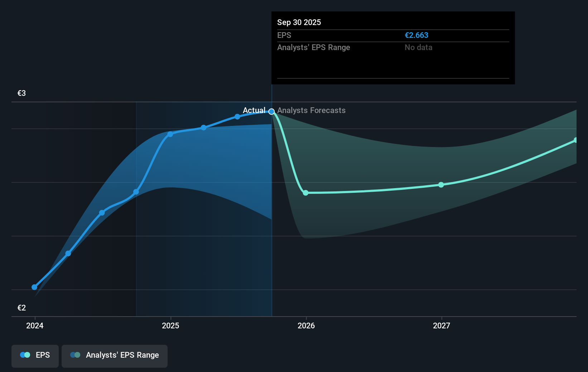Click the white Actual data point marker

click(x=271, y=111)
